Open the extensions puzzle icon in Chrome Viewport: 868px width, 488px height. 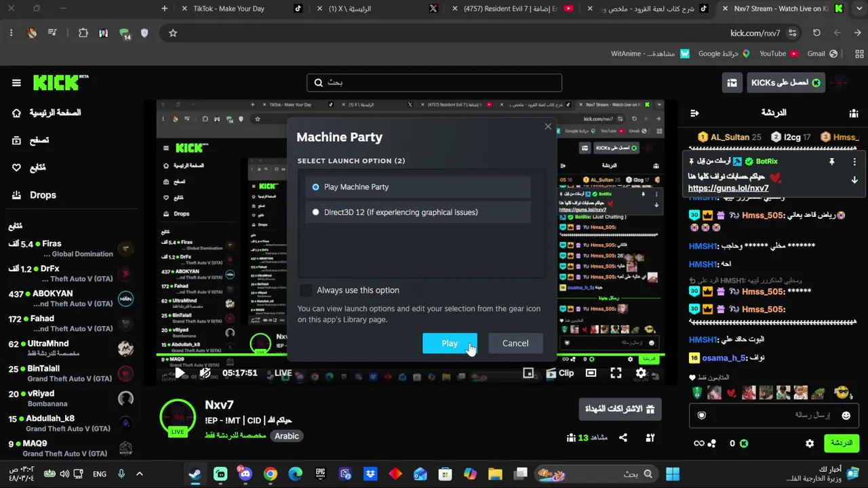click(83, 33)
